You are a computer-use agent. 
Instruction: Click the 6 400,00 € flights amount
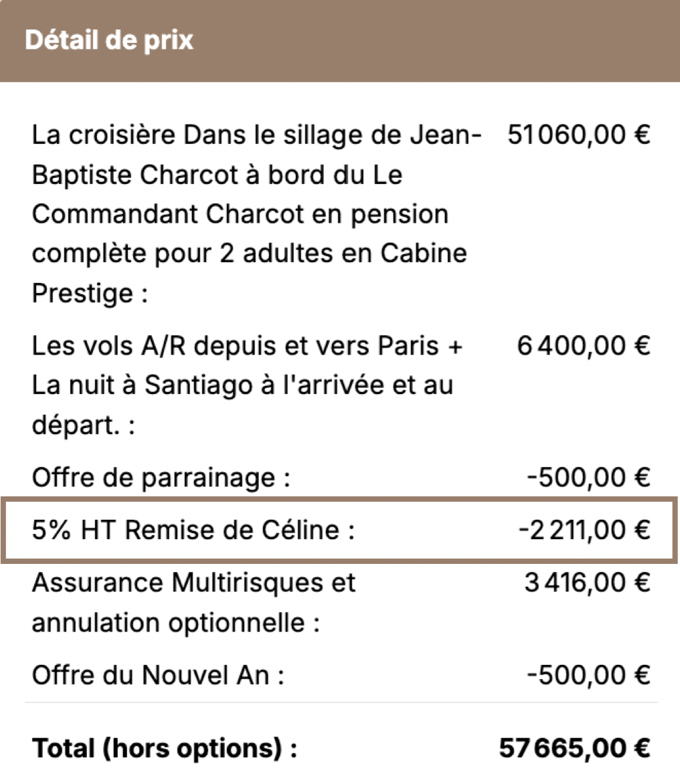click(x=583, y=347)
